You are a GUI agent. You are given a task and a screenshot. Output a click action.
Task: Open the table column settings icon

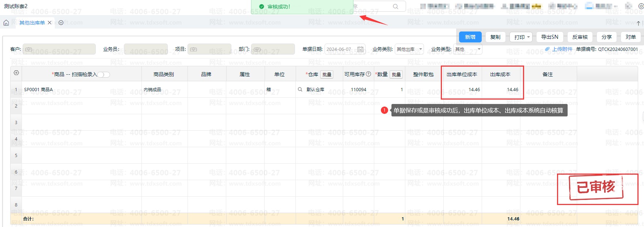point(16,73)
